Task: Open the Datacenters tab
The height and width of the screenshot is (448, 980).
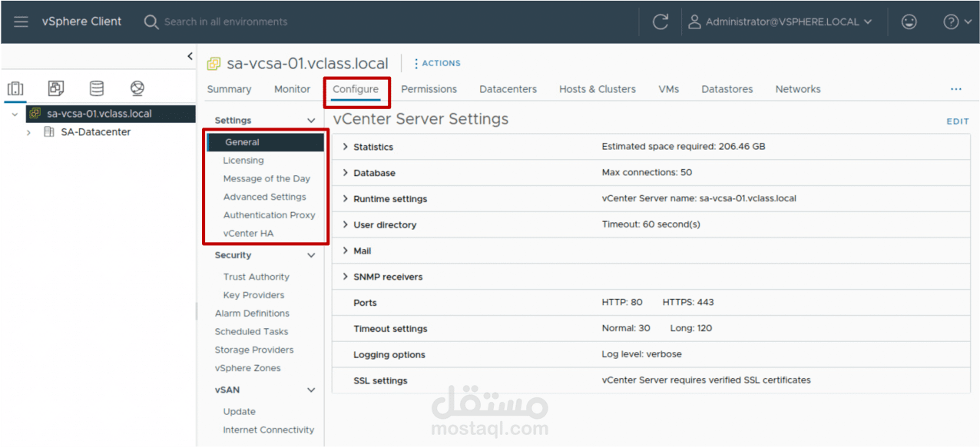Action: point(508,89)
